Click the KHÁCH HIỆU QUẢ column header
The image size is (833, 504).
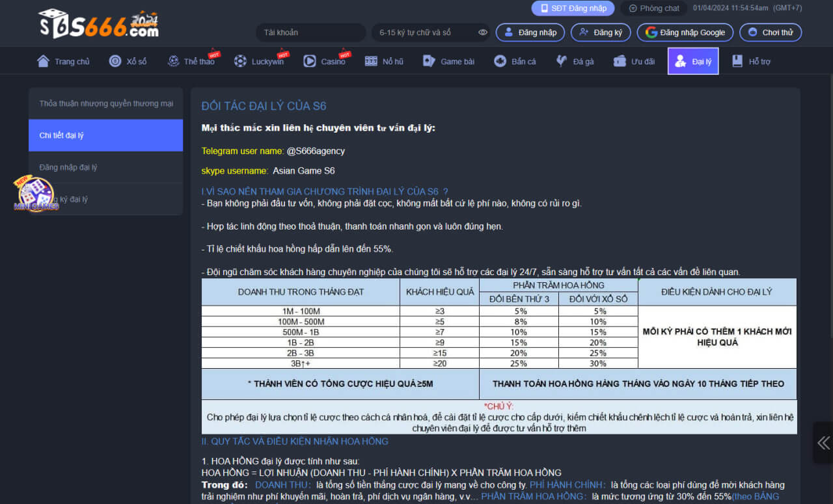pos(440,292)
